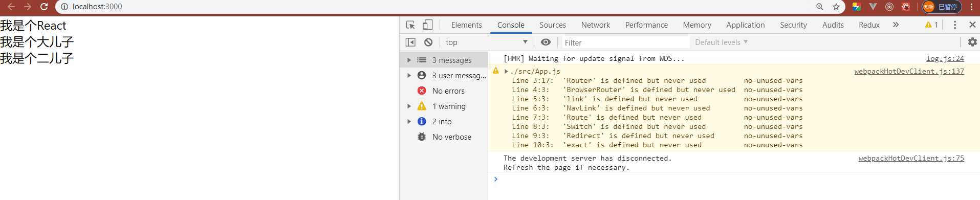Click the zoom magnifier icon in address bar
Viewport: 980px width, 200px height.
[x=820, y=7]
